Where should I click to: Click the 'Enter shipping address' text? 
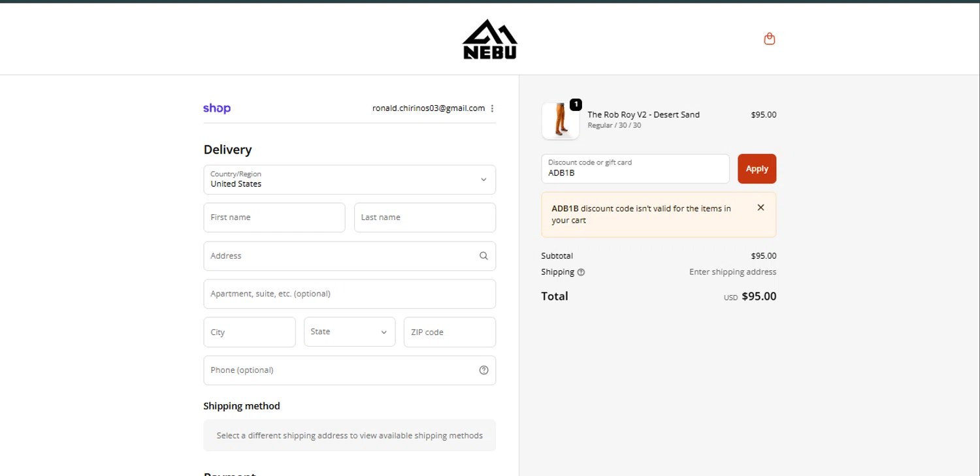[733, 272]
